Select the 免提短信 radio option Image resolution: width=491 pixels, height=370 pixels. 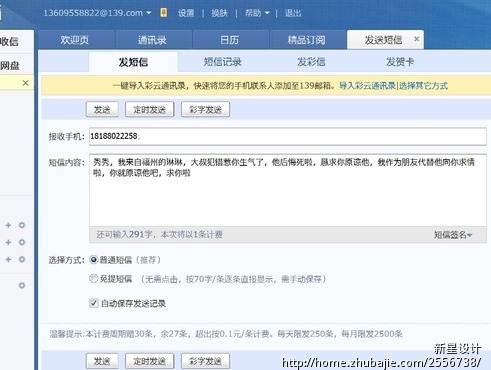pyautogui.click(x=94, y=278)
